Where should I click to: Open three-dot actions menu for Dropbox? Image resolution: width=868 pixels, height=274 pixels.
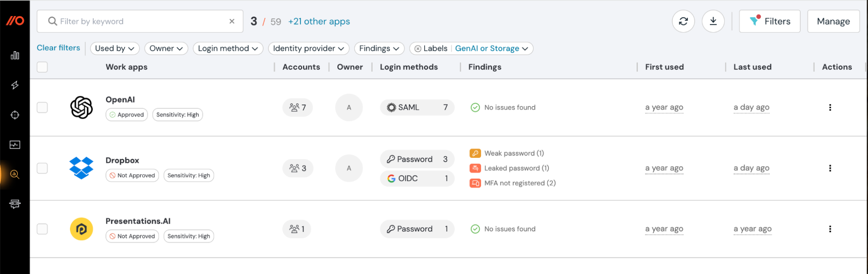[830, 168]
